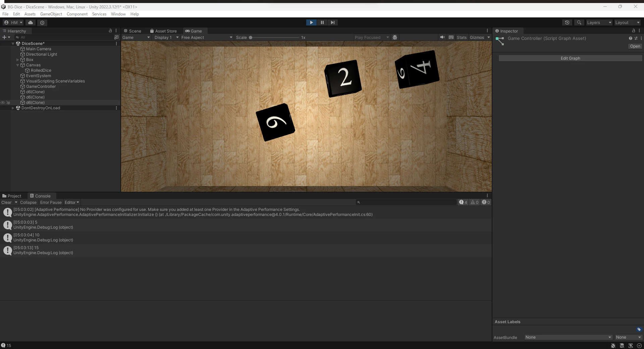Switch to the Scene tab
The height and width of the screenshot is (349, 644).
click(132, 31)
